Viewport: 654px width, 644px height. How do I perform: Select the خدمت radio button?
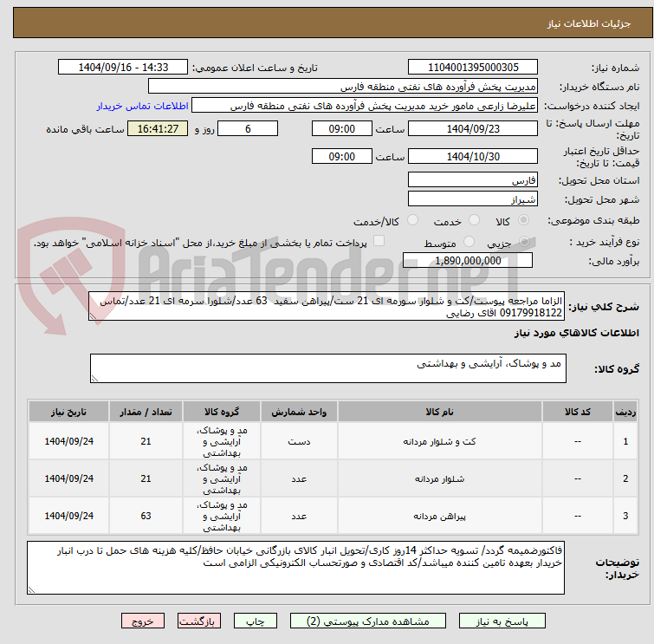(474, 220)
